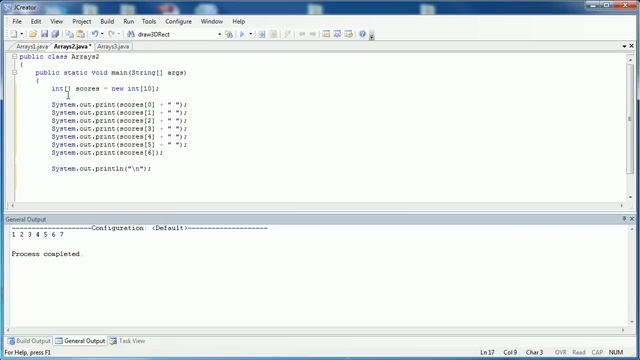
Task: Collapse the Arrays2 class code fold
Action: (14, 57)
